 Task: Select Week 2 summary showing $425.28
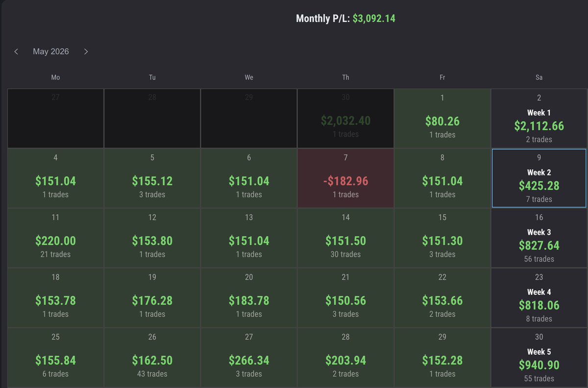[539, 178]
